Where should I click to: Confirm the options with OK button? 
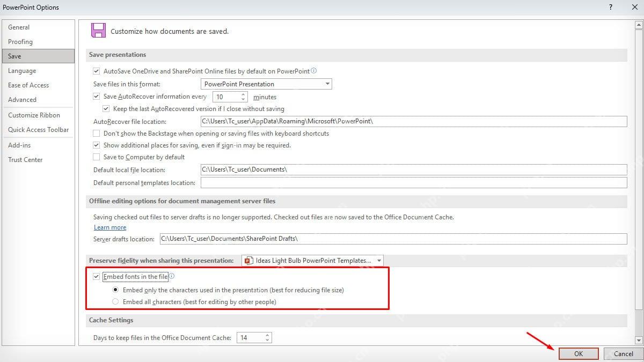579,354
